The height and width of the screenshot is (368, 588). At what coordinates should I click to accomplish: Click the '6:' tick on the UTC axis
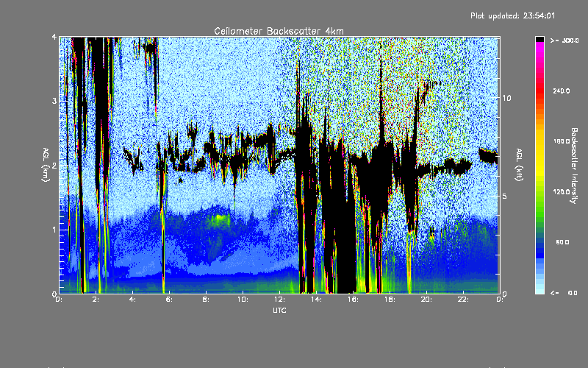coord(170,300)
